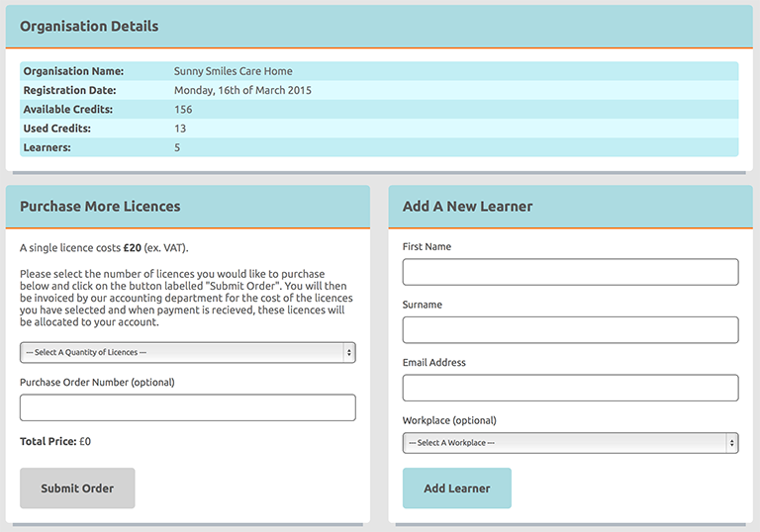Click the registration date Monday, 16th of March 2015
The width and height of the screenshot is (760, 532).
click(x=242, y=90)
